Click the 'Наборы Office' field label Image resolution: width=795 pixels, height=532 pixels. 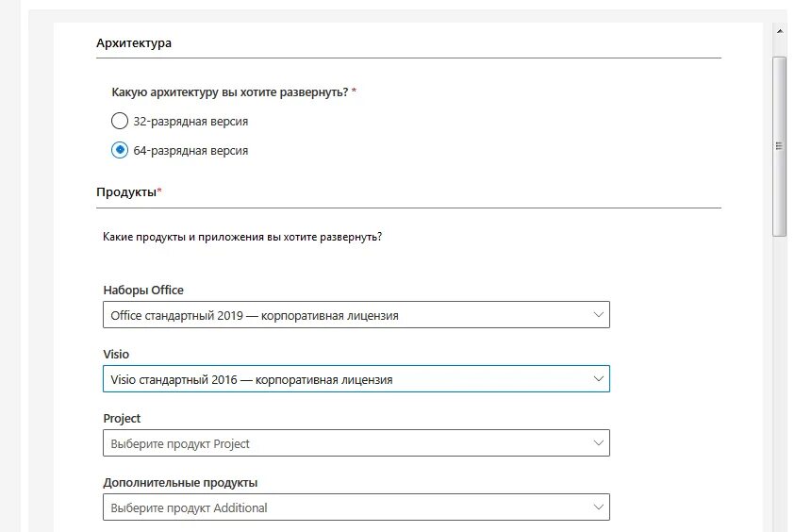[143, 290]
